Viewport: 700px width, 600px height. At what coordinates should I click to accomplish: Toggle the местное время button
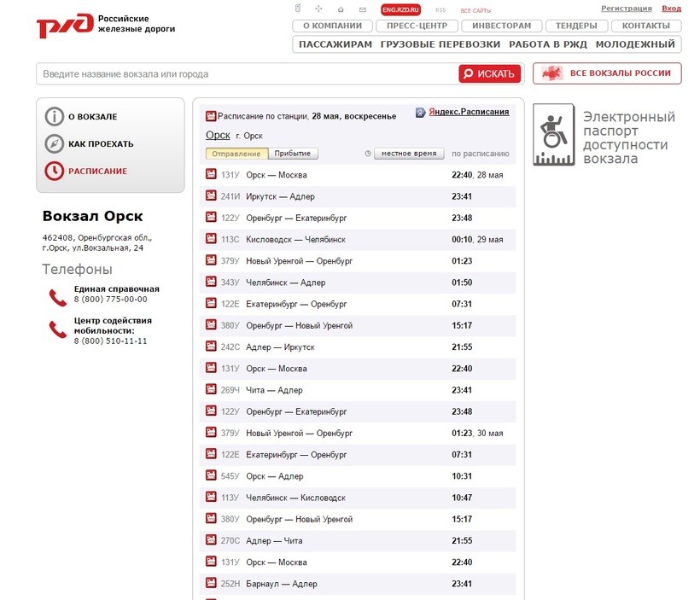pos(409,154)
